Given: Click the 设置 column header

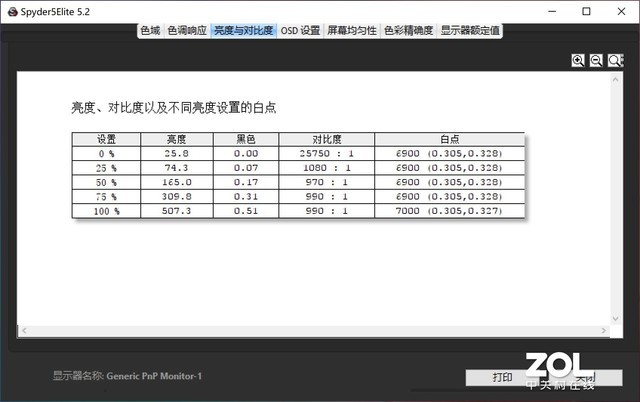Looking at the screenshot, I should (107, 139).
